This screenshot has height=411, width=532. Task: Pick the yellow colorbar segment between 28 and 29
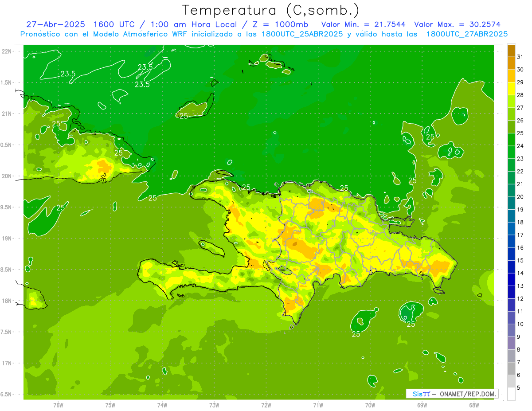coord(511,89)
